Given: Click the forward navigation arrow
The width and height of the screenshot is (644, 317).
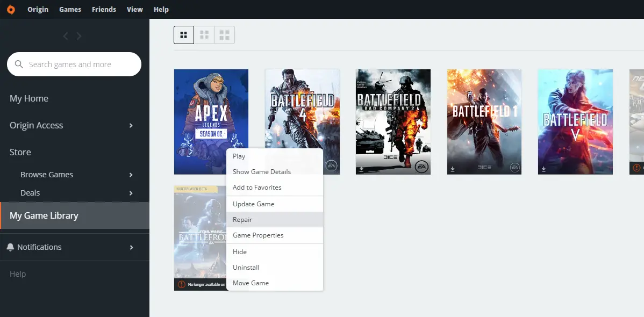Looking at the screenshot, I should coord(78,36).
